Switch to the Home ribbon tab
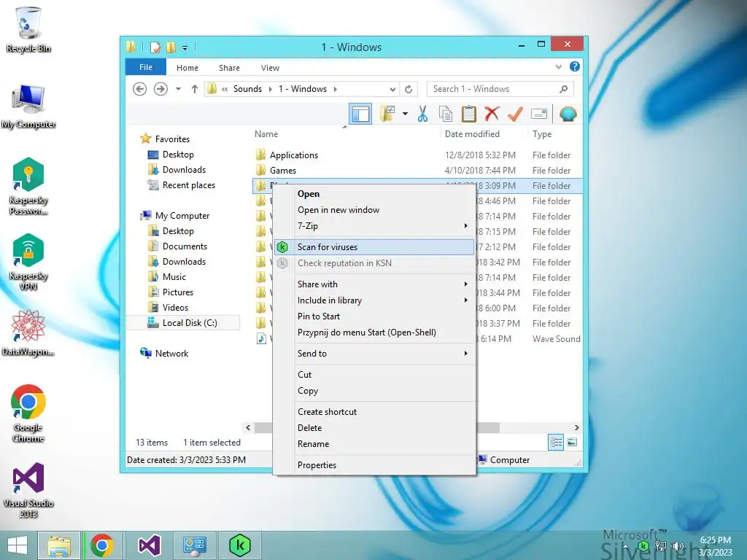The width and height of the screenshot is (747, 560). pyautogui.click(x=187, y=68)
